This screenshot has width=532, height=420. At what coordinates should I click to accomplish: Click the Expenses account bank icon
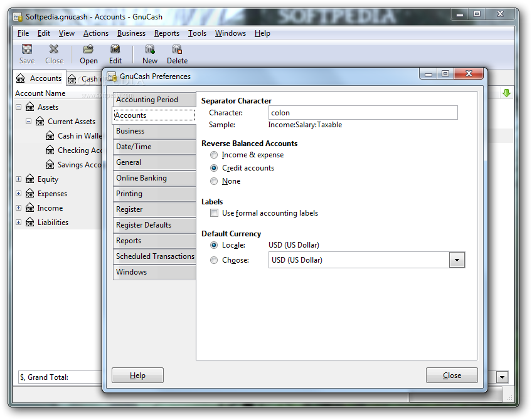coord(30,194)
